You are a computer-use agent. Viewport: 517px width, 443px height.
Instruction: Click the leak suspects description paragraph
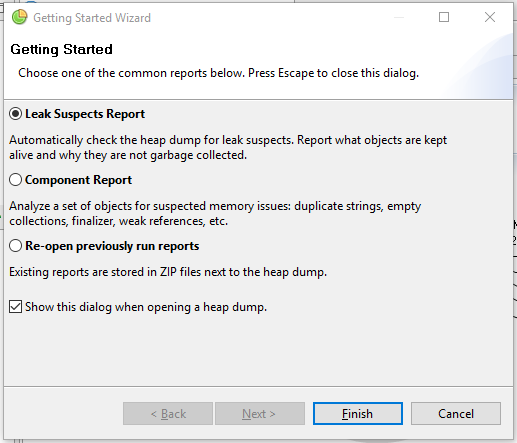pyautogui.click(x=228, y=147)
